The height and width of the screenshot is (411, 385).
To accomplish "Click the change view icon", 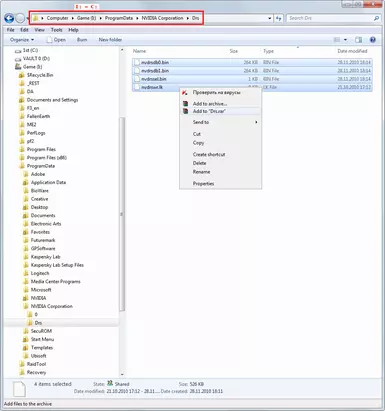I will [x=337, y=40].
